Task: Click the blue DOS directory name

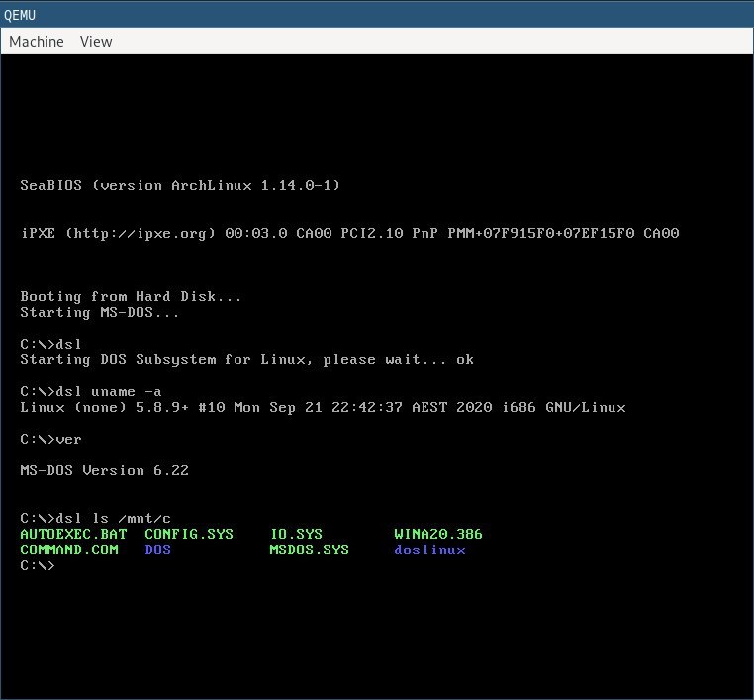Action: (157, 550)
